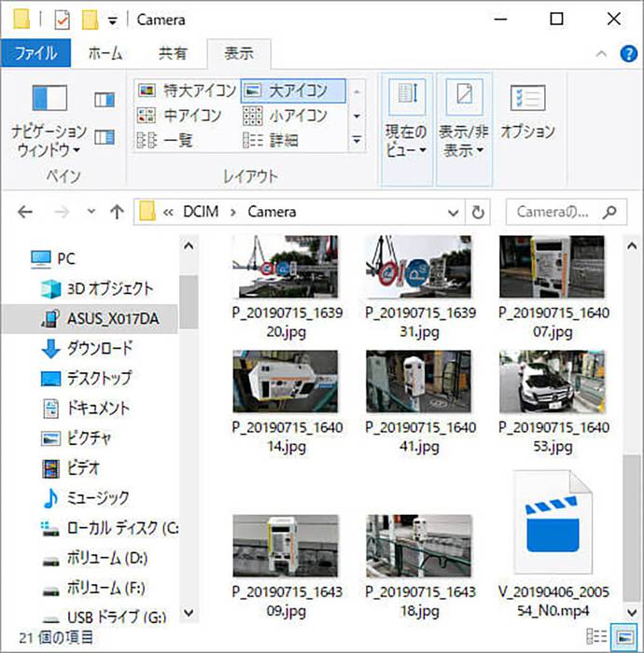Select 3D オブジェクト in navigation pane
Viewport: 644px width, 653px height.
coord(97,288)
